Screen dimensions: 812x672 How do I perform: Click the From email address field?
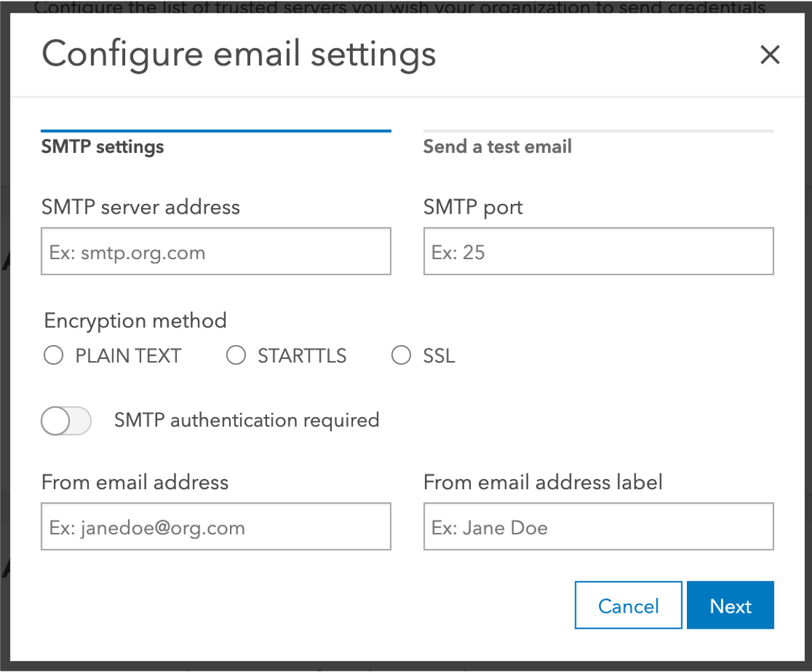[216, 526]
